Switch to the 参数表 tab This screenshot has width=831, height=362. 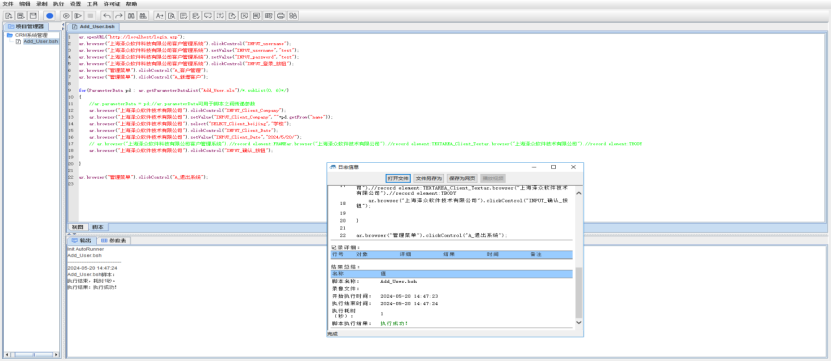click(113, 241)
